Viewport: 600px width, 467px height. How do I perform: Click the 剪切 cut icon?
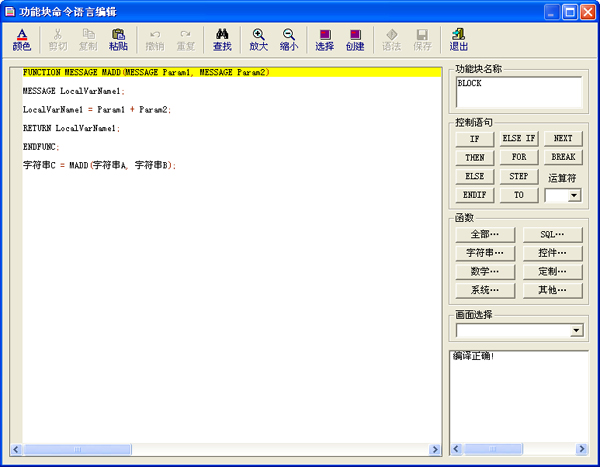tap(58, 40)
